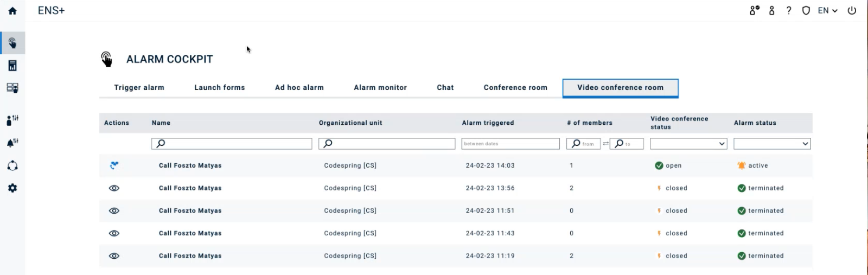The image size is (868, 275).
Task: Open the user profile icon
Action: pos(772,10)
